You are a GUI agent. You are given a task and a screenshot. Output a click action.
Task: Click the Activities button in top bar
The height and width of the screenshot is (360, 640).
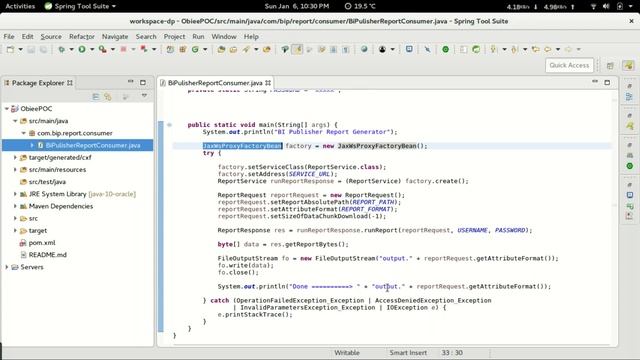click(x=20, y=6)
